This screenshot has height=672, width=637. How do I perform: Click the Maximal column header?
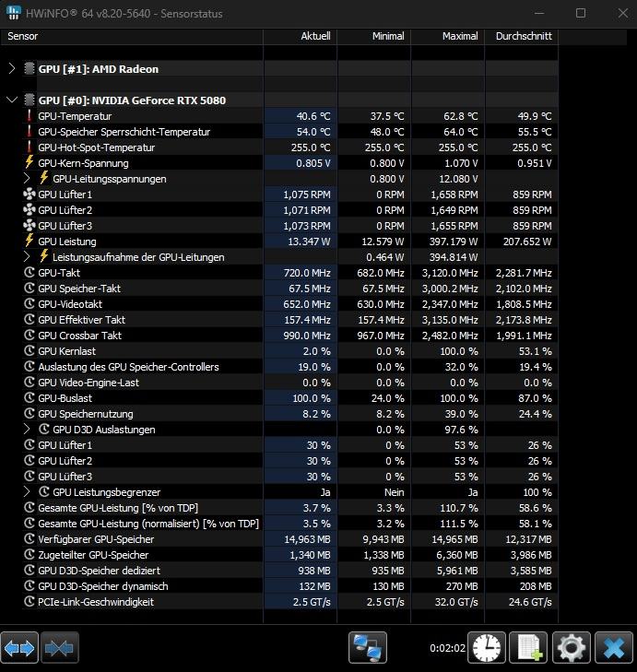pyautogui.click(x=447, y=37)
